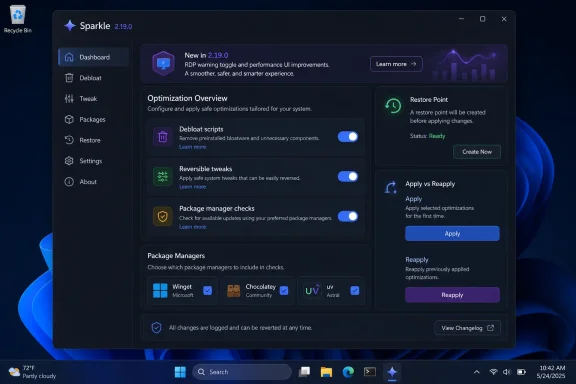Open the Windows Start button
This screenshot has width=576, height=384.
pos(180,372)
